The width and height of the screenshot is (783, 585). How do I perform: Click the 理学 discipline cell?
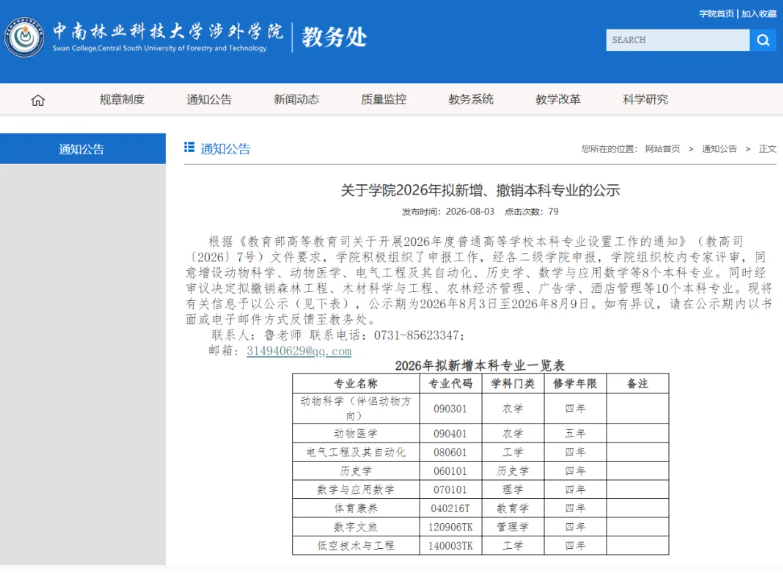(513, 490)
